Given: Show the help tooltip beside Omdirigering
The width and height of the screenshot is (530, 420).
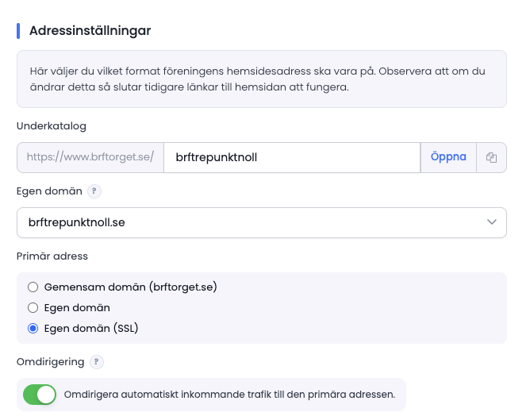Looking at the screenshot, I should tap(97, 362).
